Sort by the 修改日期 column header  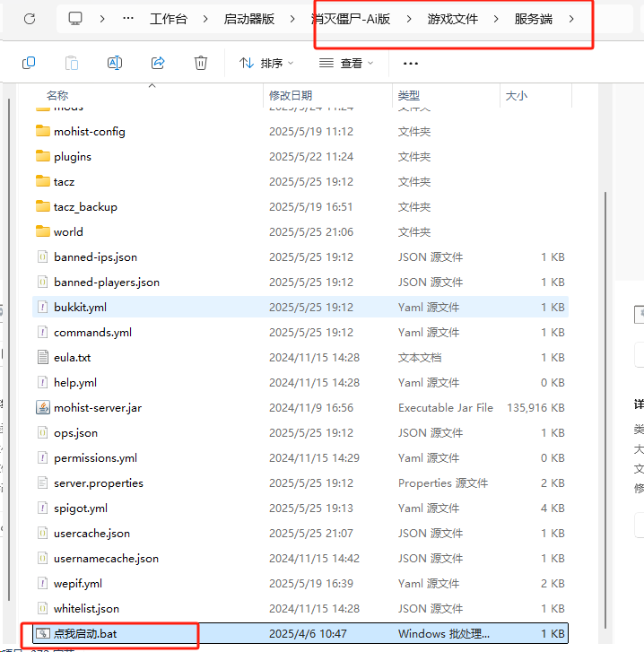(291, 95)
